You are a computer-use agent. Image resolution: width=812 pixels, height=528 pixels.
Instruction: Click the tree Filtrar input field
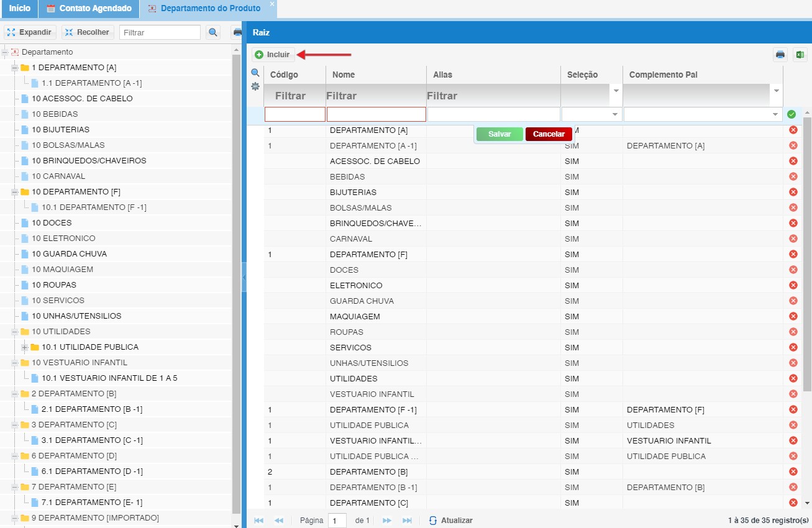[160, 32]
